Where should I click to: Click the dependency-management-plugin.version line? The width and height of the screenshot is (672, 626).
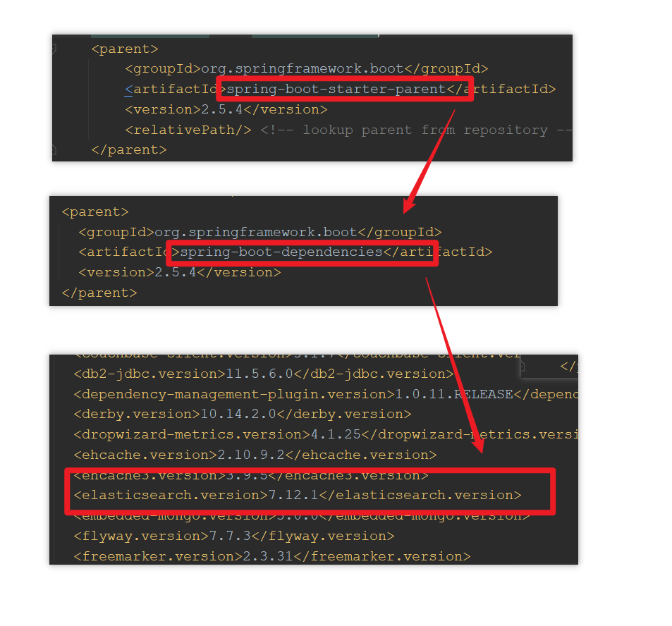coord(326,394)
